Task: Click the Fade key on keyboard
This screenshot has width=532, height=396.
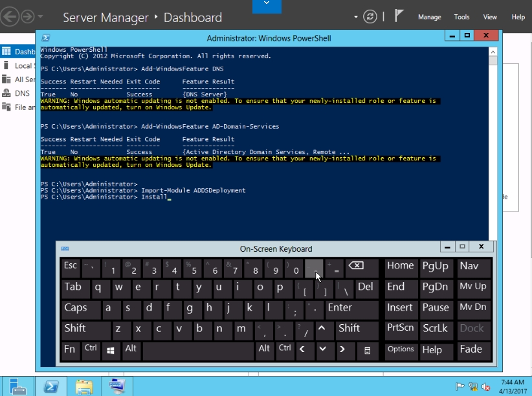Action: tap(474, 351)
